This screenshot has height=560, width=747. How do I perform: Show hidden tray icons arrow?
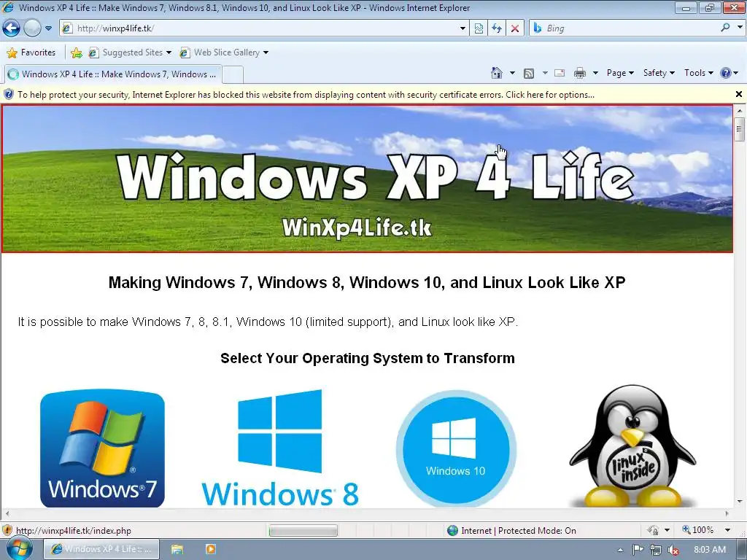coord(620,550)
